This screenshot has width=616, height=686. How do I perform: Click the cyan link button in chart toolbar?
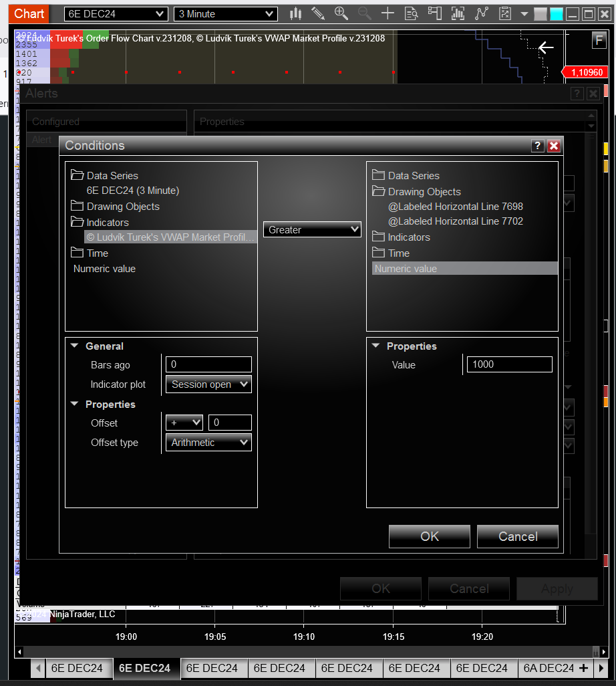click(x=556, y=15)
